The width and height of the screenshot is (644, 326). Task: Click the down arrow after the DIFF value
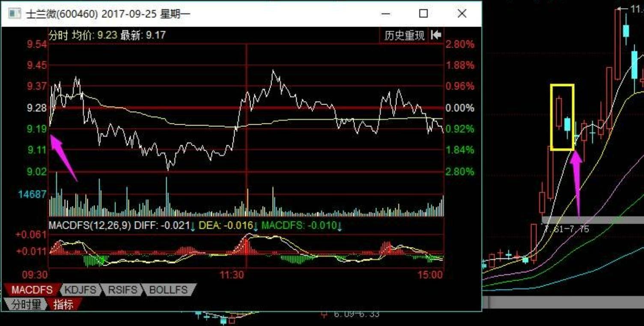193,226
